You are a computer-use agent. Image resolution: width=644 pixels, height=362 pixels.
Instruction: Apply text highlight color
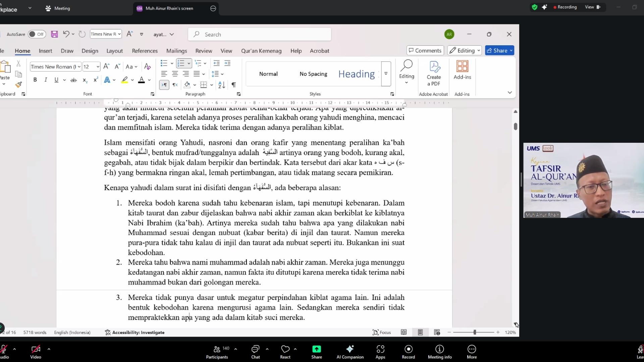(x=125, y=80)
